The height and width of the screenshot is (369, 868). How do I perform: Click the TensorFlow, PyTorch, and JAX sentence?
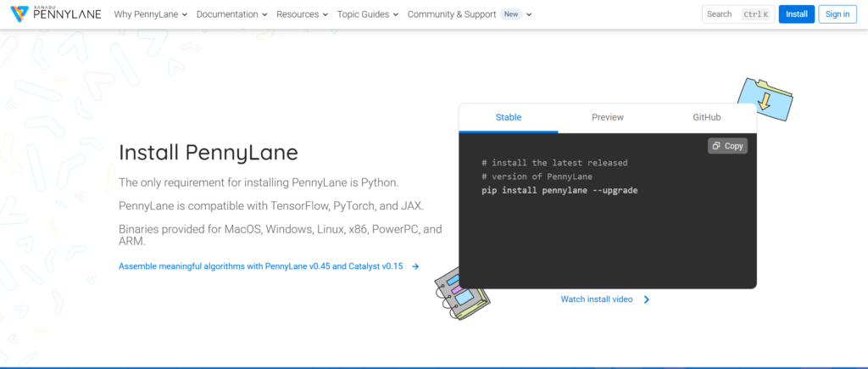[x=271, y=206]
